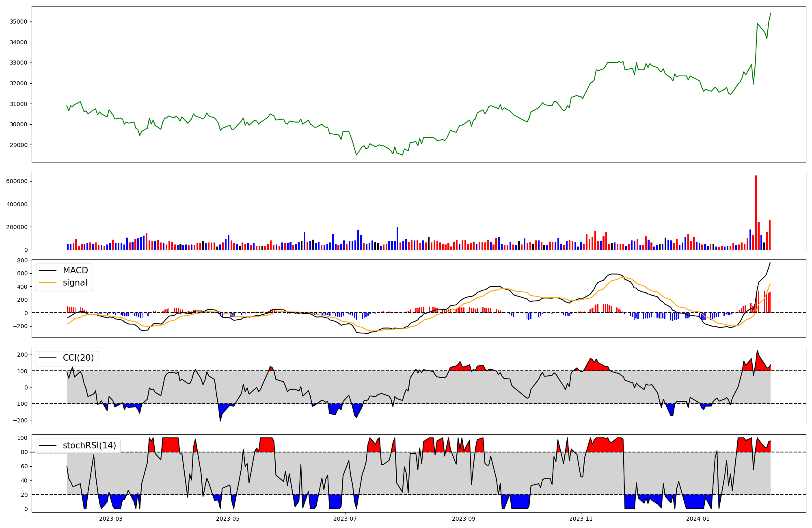Click the 2023-11 x-axis date label
Image resolution: width=812 pixels, height=528 pixels.
[581, 519]
